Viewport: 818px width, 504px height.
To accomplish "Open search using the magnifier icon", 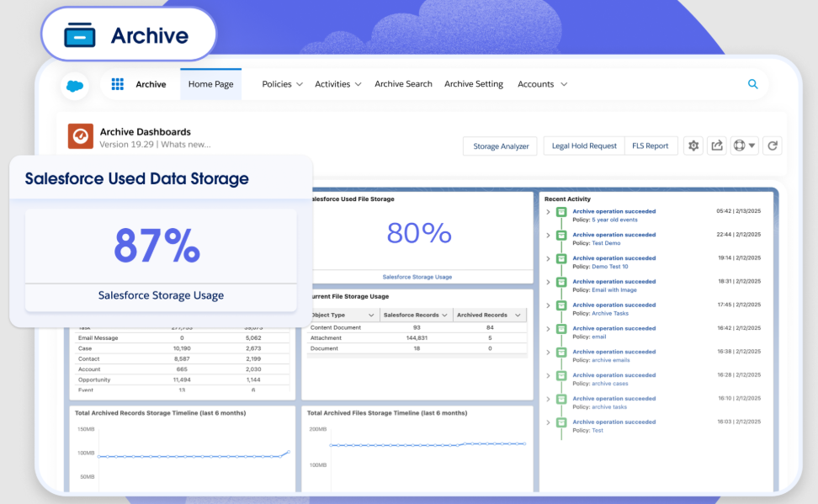I will pos(752,84).
